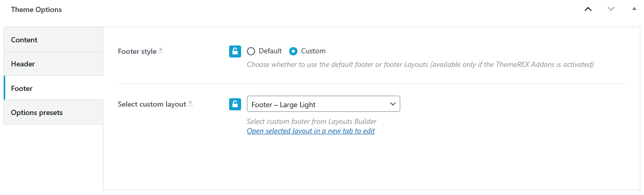Select the Default footer style radio

pyautogui.click(x=251, y=51)
